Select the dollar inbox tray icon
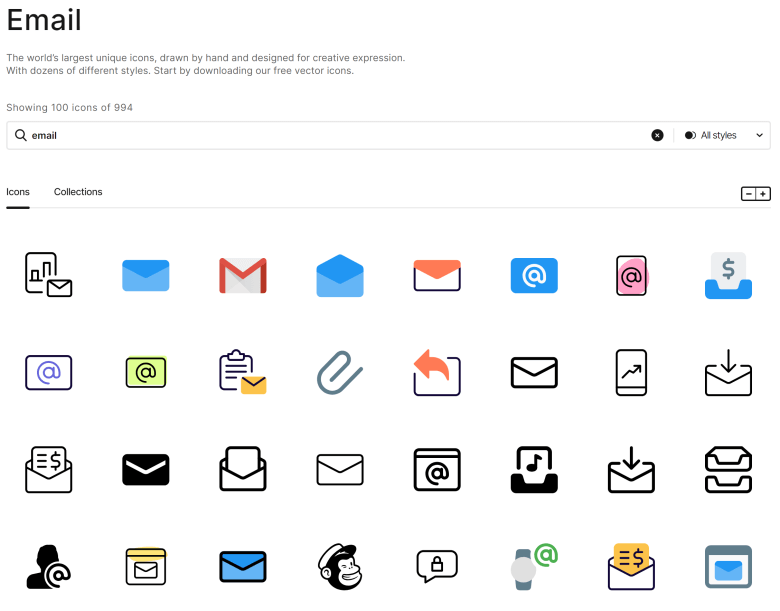Image resolution: width=780 pixels, height=611 pixels. pos(728,275)
